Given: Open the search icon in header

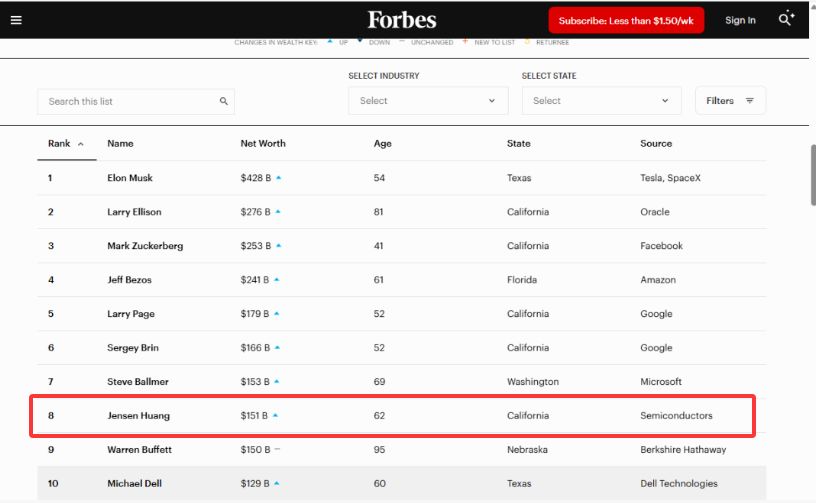Looking at the screenshot, I should (x=787, y=19).
